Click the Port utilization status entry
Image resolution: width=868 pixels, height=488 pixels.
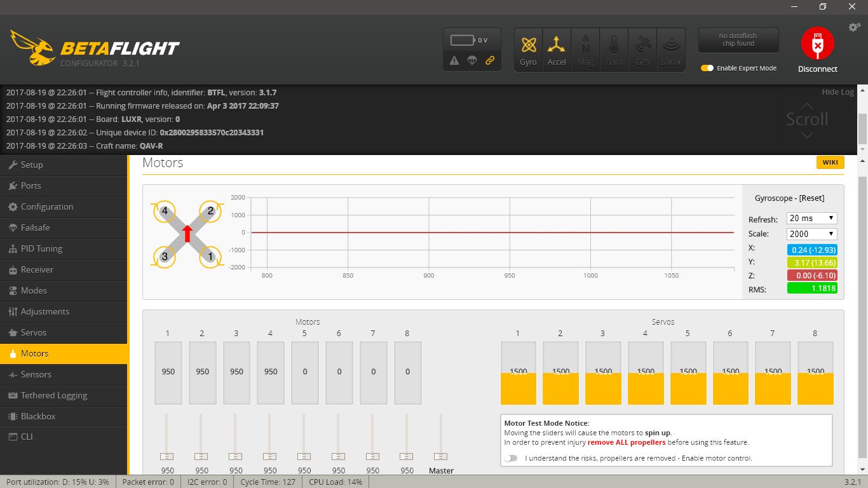(58, 482)
